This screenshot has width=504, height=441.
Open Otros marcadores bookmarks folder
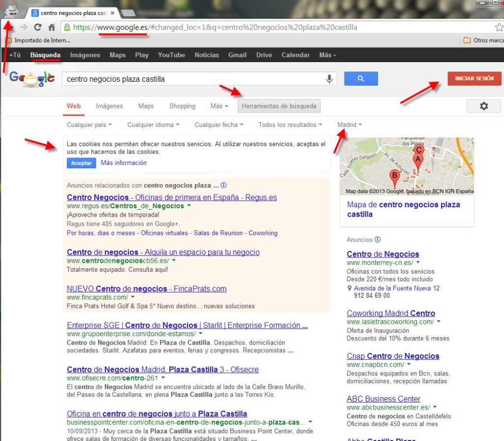click(x=483, y=40)
